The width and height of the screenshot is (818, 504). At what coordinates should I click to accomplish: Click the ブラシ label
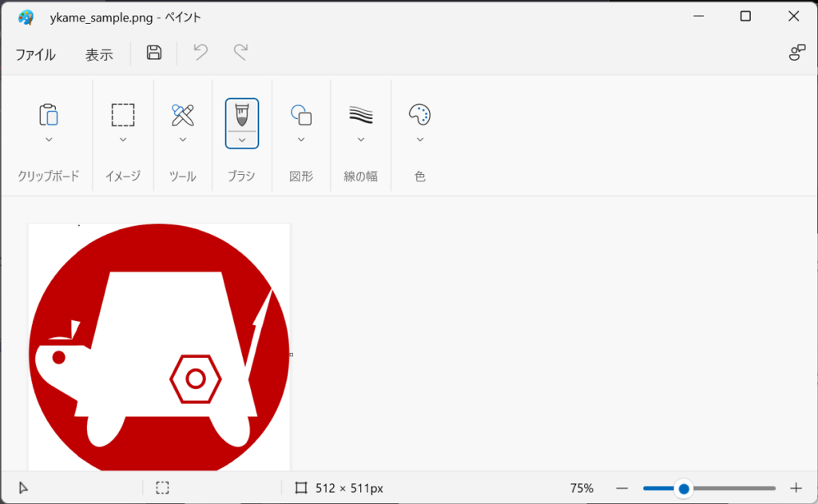tap(241, 177)
